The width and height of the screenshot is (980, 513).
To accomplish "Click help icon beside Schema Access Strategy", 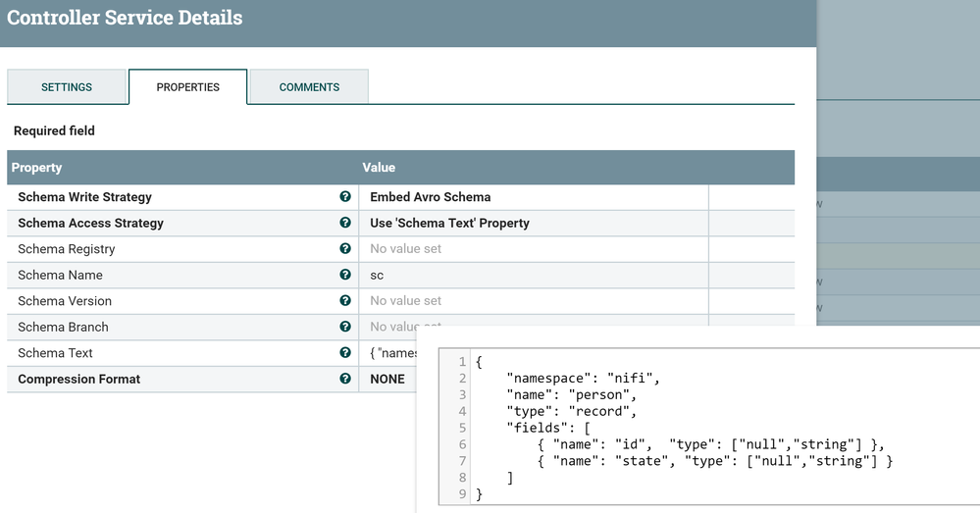I will pos(345,223).
